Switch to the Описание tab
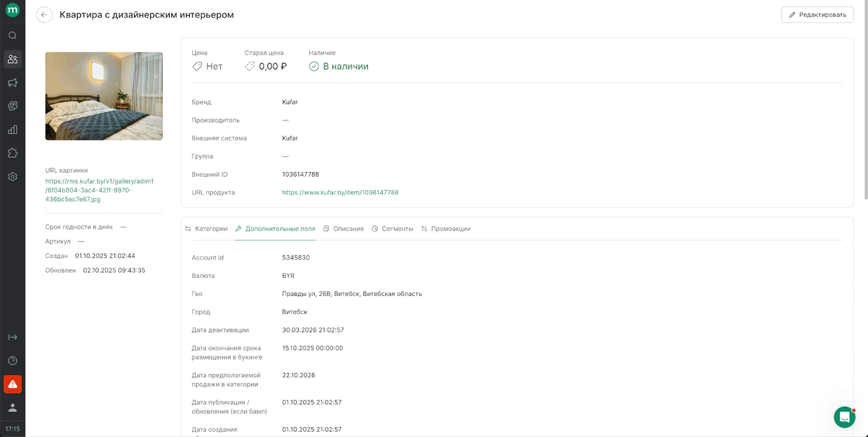868x437 pixels. 343,229
